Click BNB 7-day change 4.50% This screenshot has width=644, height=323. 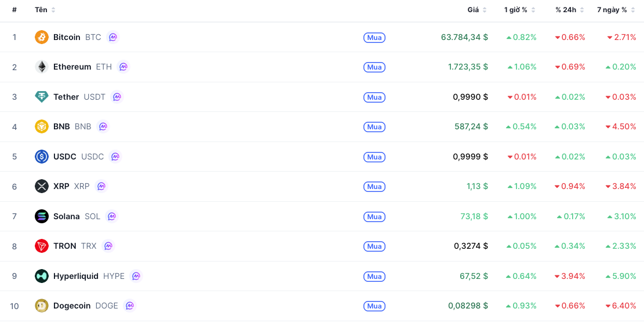tap(621, 126)
